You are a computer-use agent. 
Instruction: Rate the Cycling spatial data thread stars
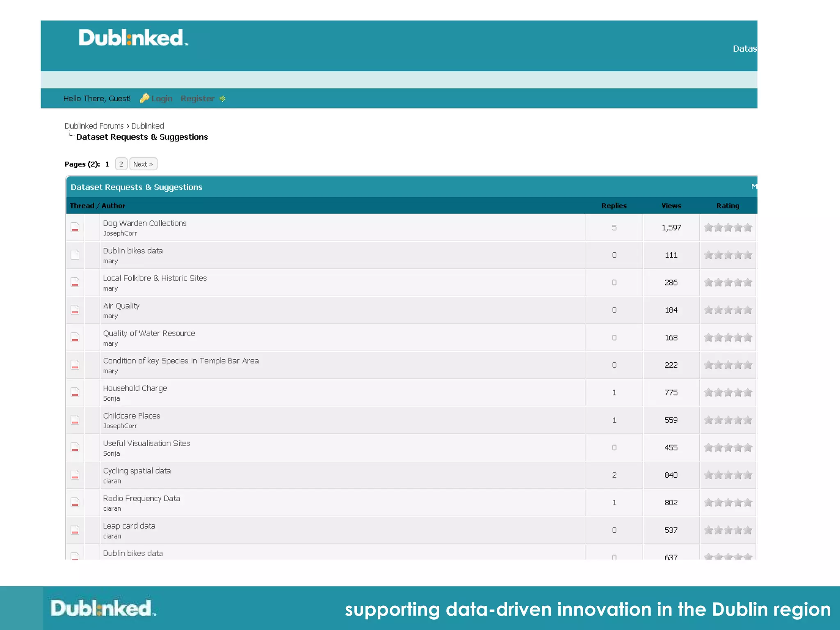tap(728, 475)
